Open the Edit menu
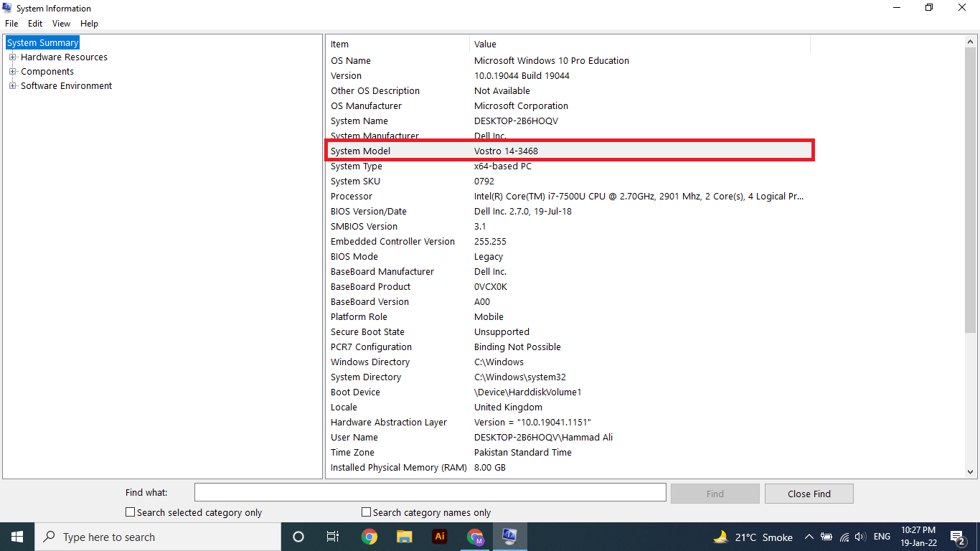The height and width of the screenshot is (551, 980). coord(35,24)
